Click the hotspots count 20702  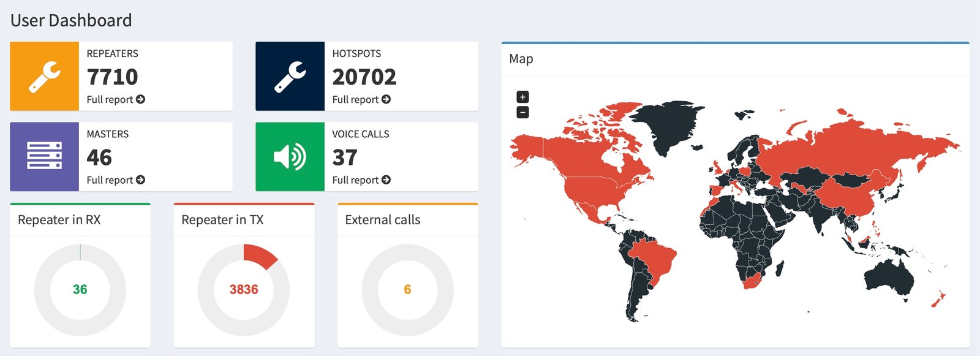pyautogui.click(x=364, y=77)
